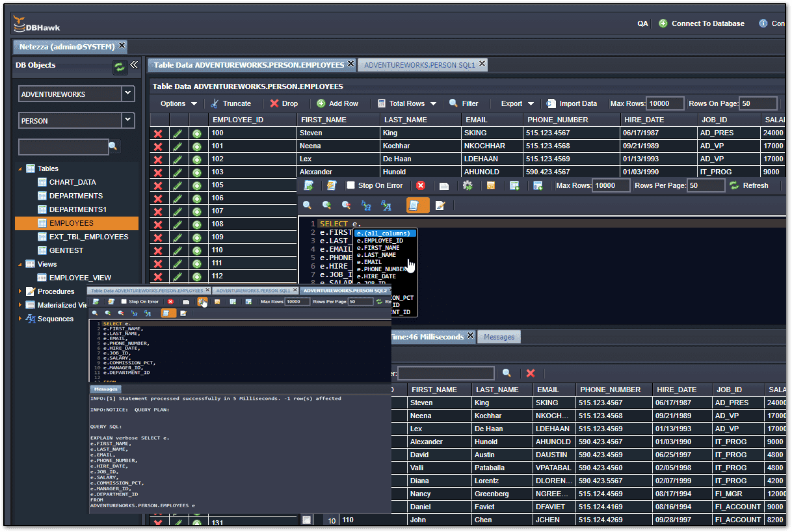This screenshot has height=532, width=792.
Task: Click the red delete icon for employee 100
Action: pos(158,133)
